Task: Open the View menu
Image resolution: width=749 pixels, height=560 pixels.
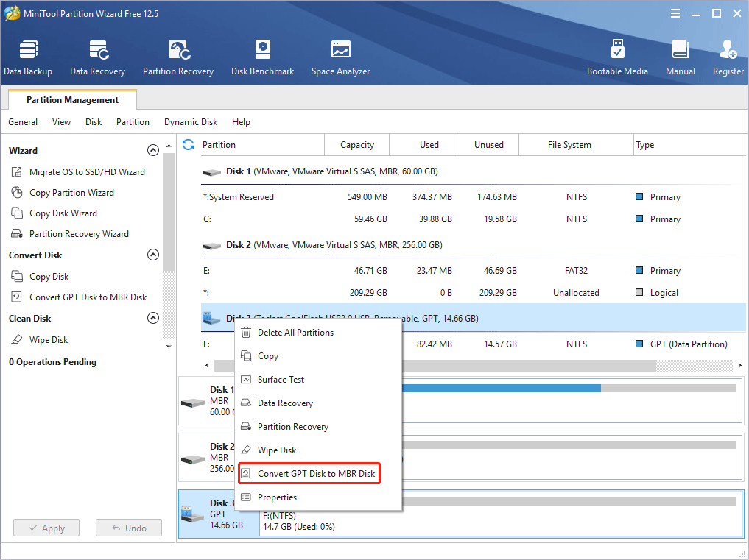Action: (61, 122)
